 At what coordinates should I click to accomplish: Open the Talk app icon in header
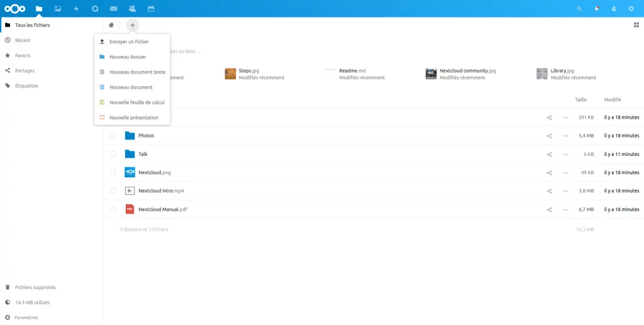pos(95,9)
